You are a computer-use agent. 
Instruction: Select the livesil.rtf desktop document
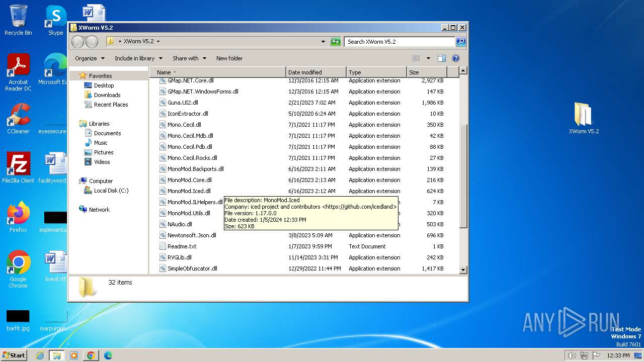click(55, 266)
